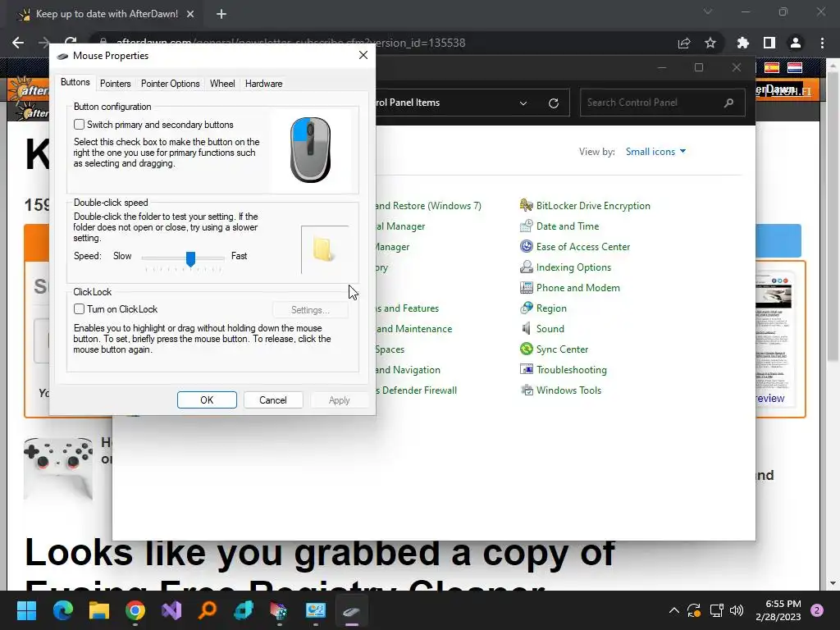Refresh the Control Panel window
This screenshot has height=630, width=840.
[554, 103]
